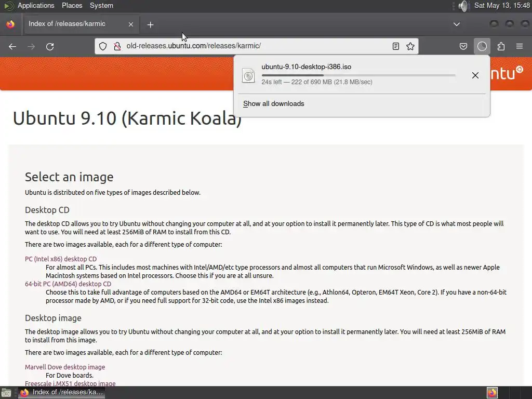532x399 pixels.
Task: Open 64-bit PC (AMD64) desktop CD link
Action: point(68,284)
